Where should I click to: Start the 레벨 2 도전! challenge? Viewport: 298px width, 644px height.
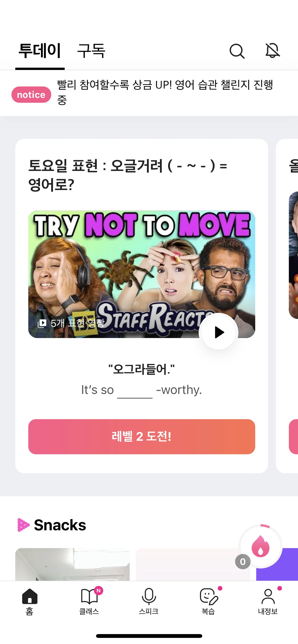coord(142,436)
